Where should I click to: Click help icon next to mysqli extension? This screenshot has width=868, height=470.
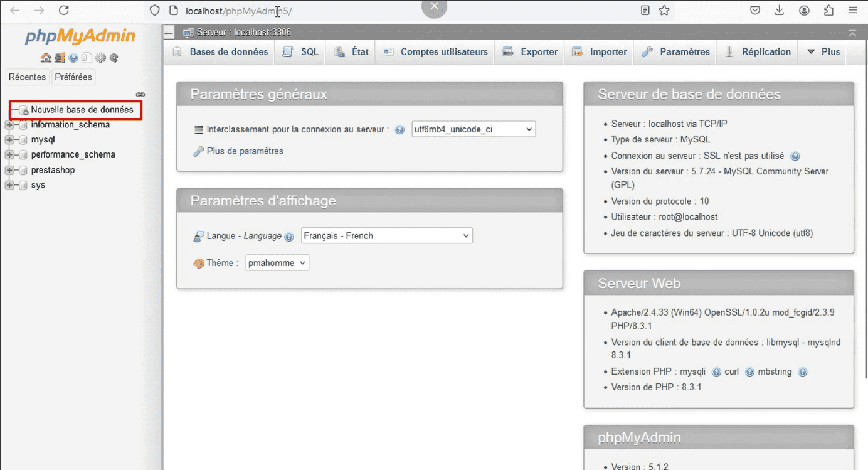tap(716, 372)
